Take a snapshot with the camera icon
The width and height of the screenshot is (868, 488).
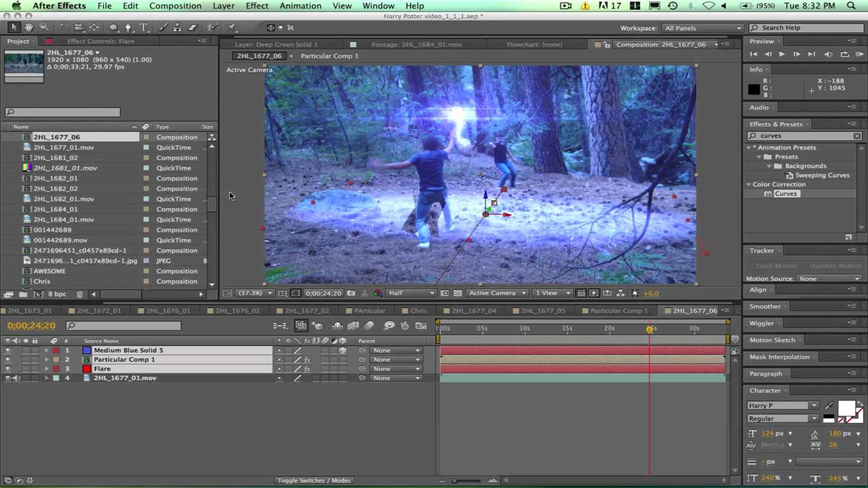351,293
